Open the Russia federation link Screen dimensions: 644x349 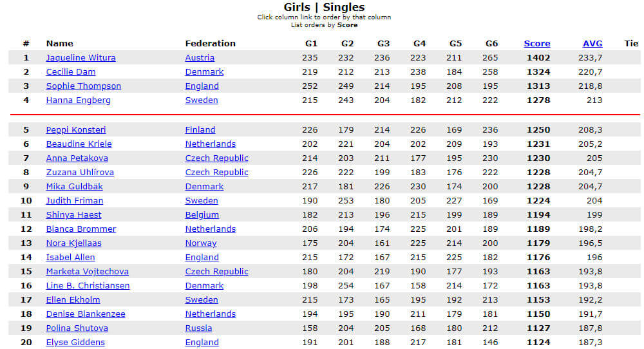click(198, 328)
